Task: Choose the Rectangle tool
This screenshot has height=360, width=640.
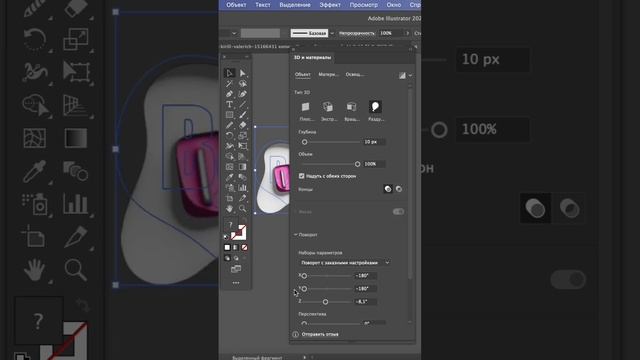Action: click(x=229, y=115)
